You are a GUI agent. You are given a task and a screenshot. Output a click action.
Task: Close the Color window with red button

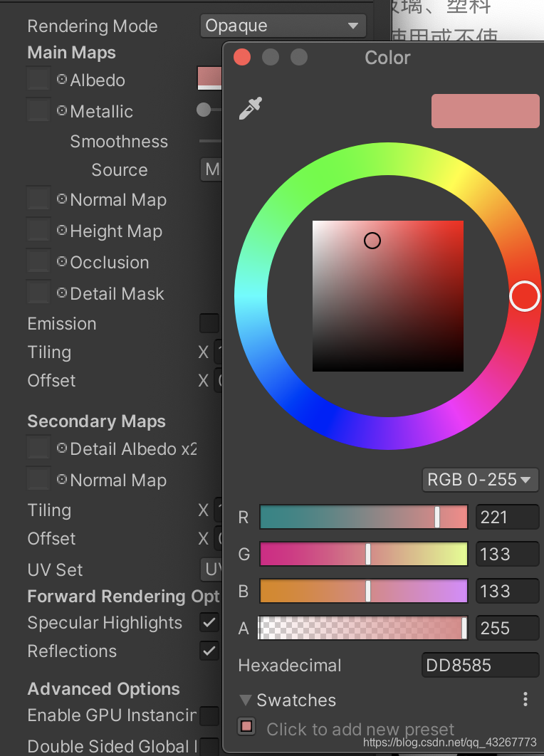point(241,57)
